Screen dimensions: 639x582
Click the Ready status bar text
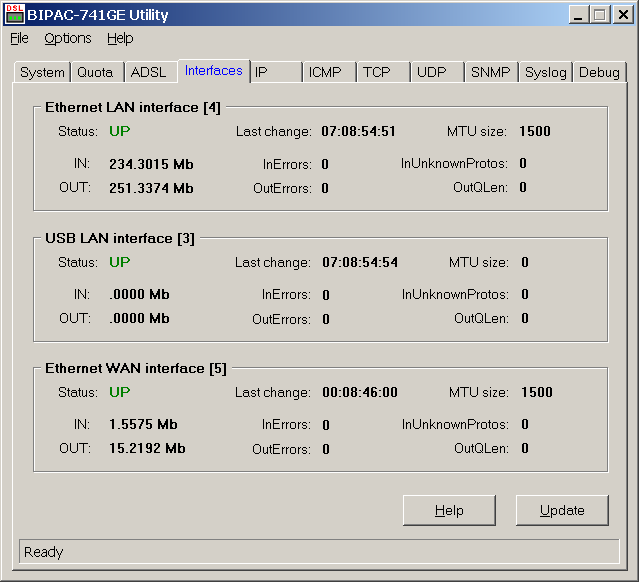44,552
